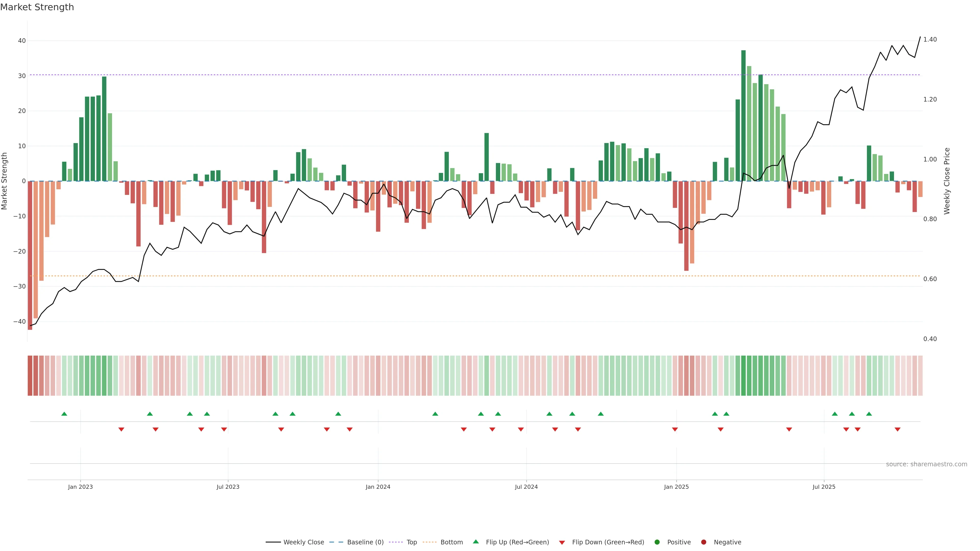Click the last red flip-down triangle marker
Screen dimensions: 980x551
point(898,429)
